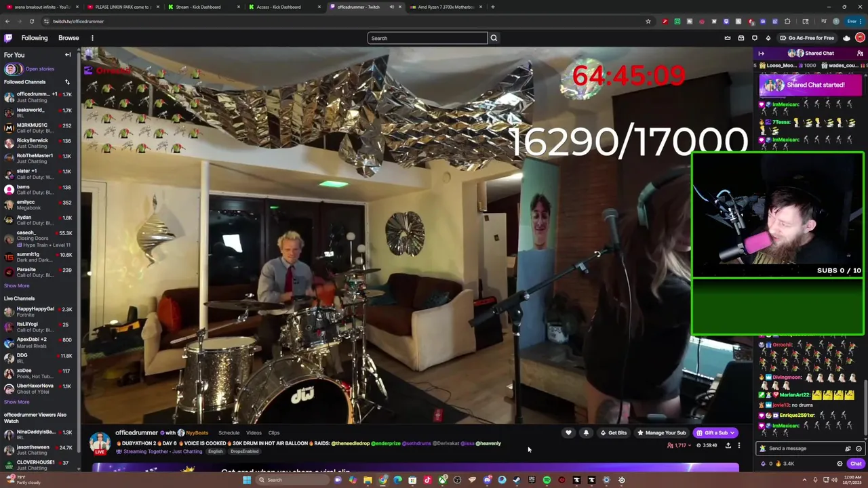Image resolution: width=868 pixels, height=488 pixels.
Task: Open summit1g channel in sidebar
Action: pyautogui.click(x=39, y=257)
